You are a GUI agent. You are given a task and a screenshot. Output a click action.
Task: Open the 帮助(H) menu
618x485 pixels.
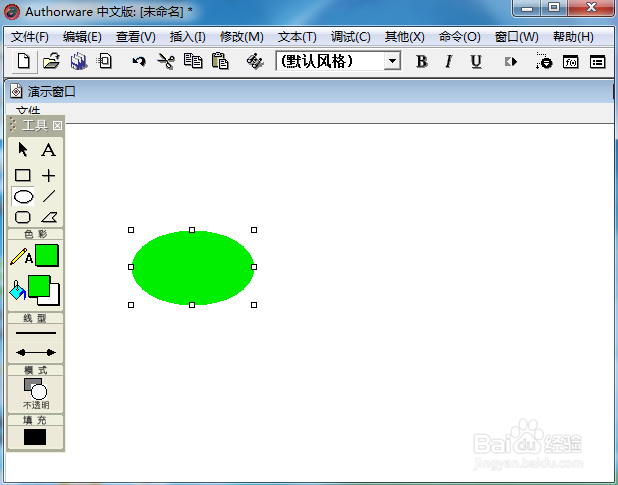click(x=573, y=37)
